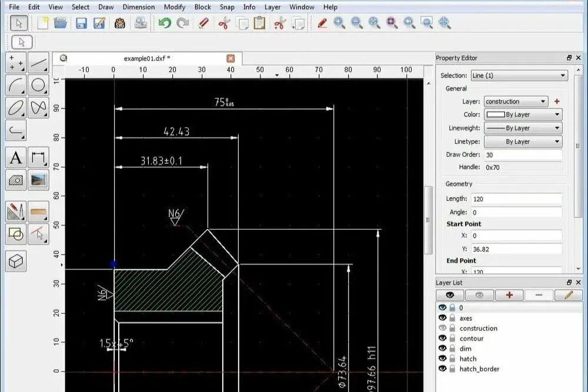Show all layers button in Layer List
Screen dimensions: 588x392
(450, 295)
